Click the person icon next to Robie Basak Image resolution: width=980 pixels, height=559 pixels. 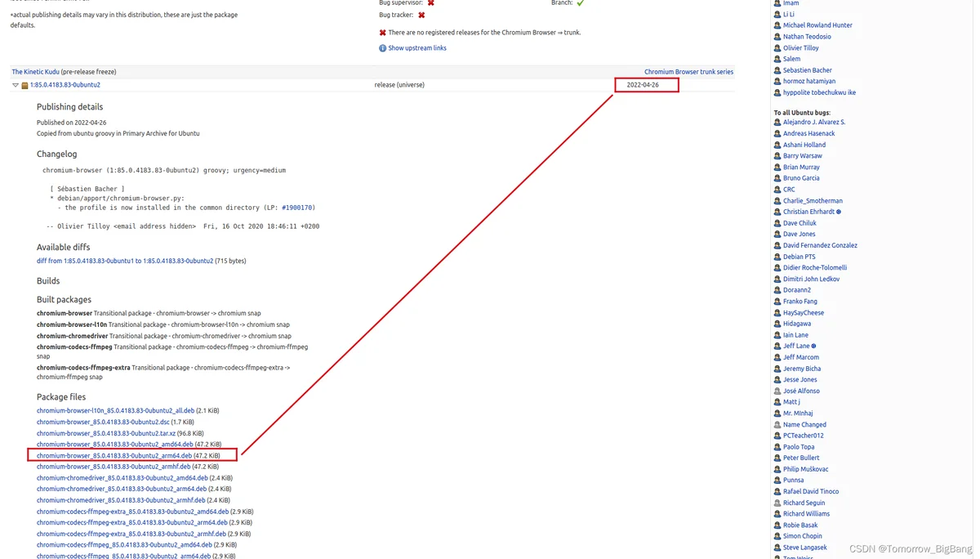pos(777,525)
